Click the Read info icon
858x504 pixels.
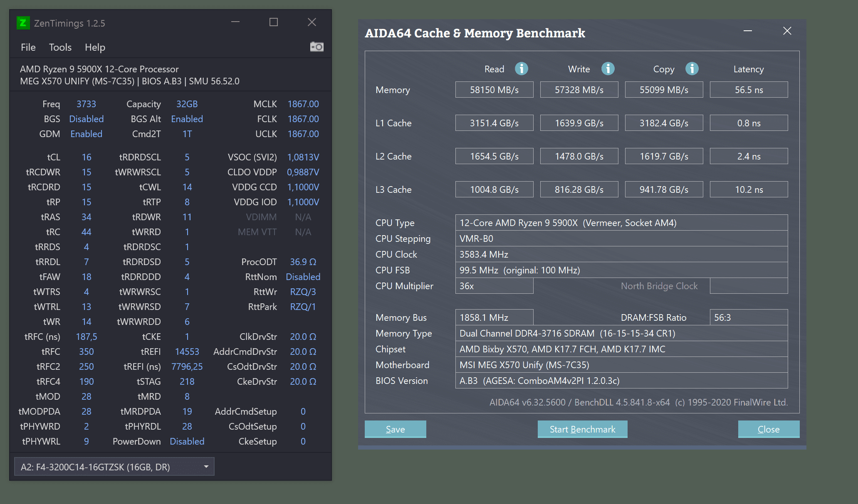[521, 69]
